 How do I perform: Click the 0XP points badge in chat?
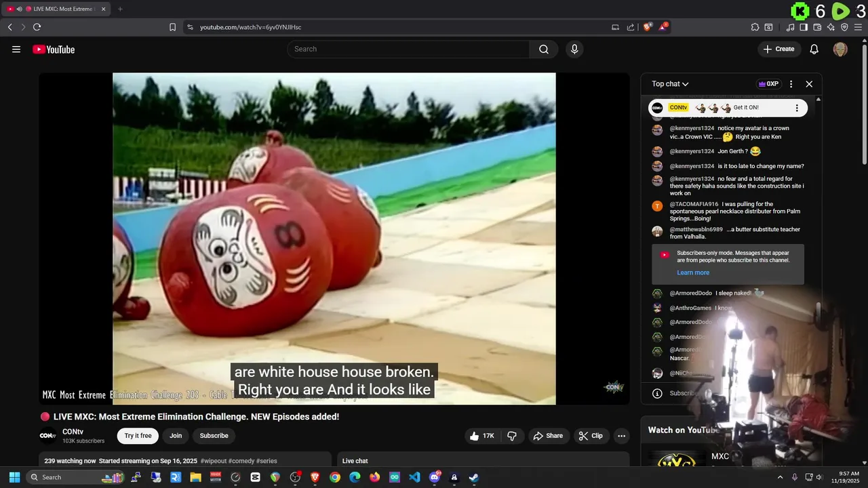coord(768,84)
